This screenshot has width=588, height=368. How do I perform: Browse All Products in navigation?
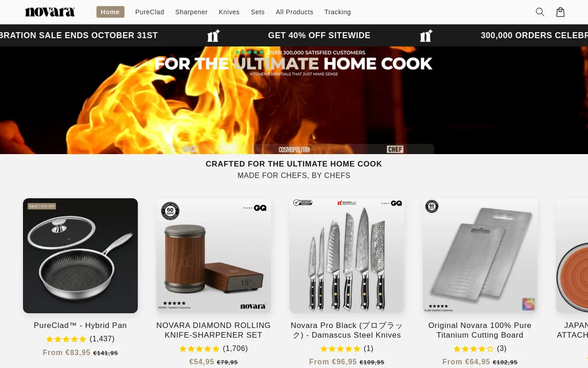[294, 12]
